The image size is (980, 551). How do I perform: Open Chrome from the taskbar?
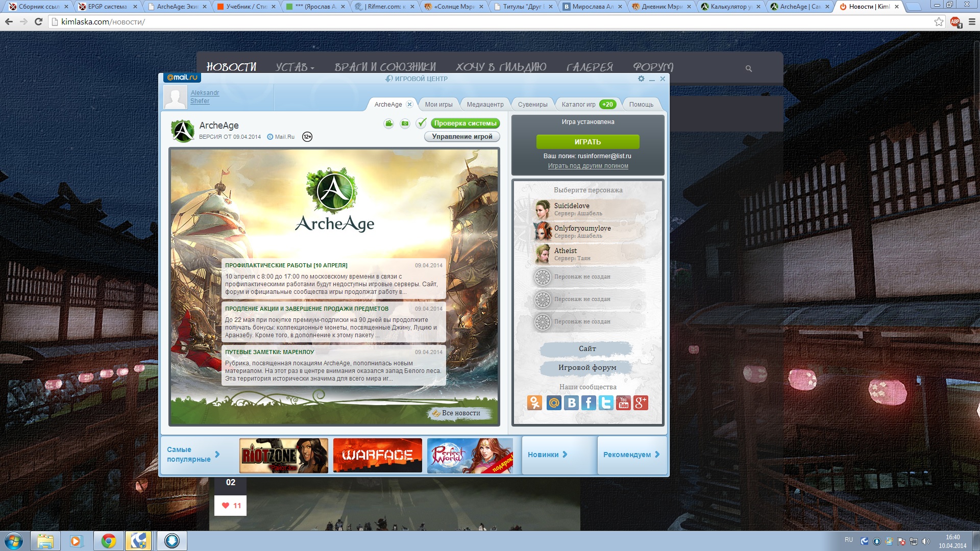tap(108, 541)
